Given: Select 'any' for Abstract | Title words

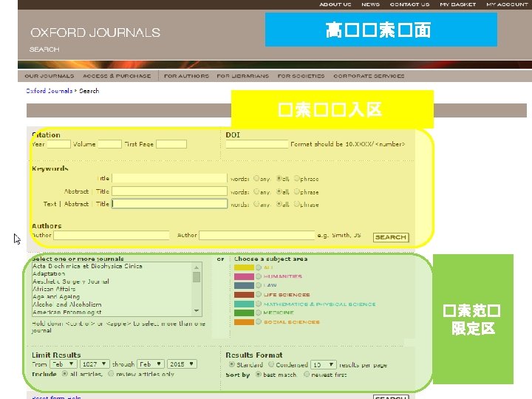Looking at the screenshot, I should click(256, 191).
